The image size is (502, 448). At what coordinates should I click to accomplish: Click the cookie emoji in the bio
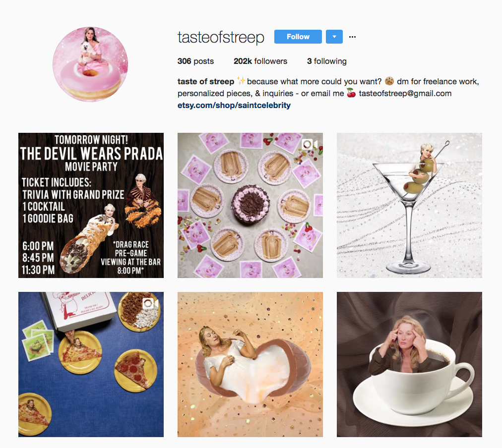click(389, 81)
